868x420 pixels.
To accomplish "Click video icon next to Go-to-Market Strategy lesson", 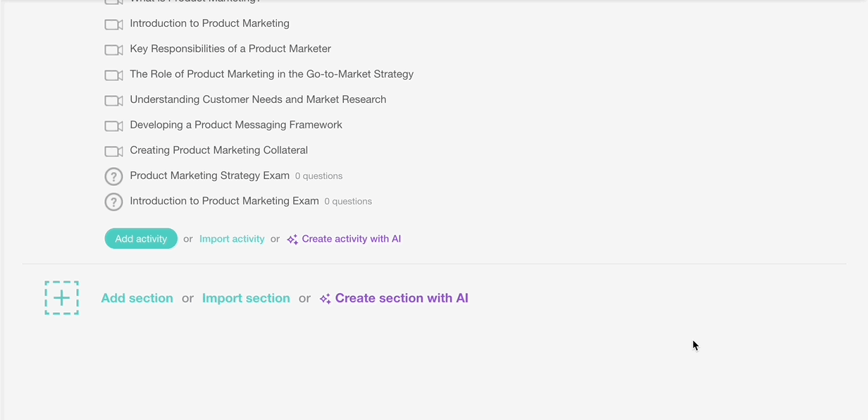I will pos(113,75).
